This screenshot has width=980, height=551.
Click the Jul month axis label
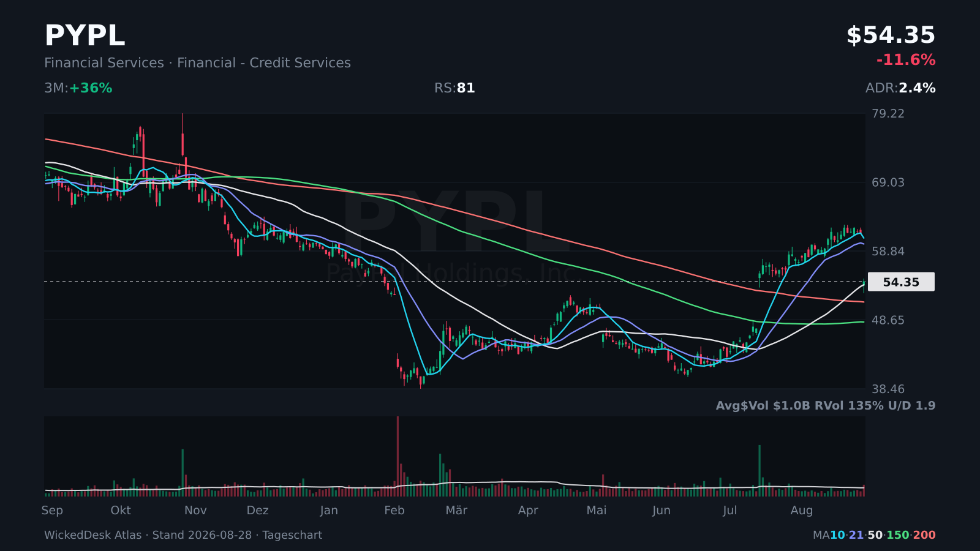(730, 511)
